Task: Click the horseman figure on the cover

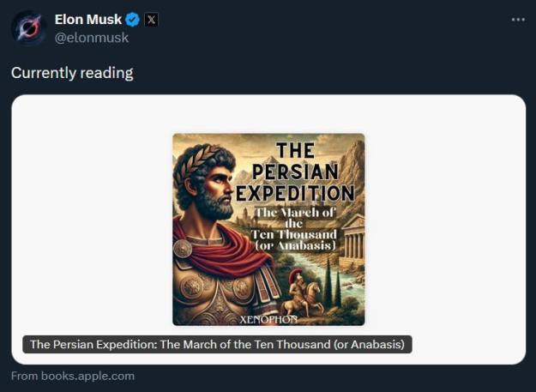Action: tap(299, 292)
